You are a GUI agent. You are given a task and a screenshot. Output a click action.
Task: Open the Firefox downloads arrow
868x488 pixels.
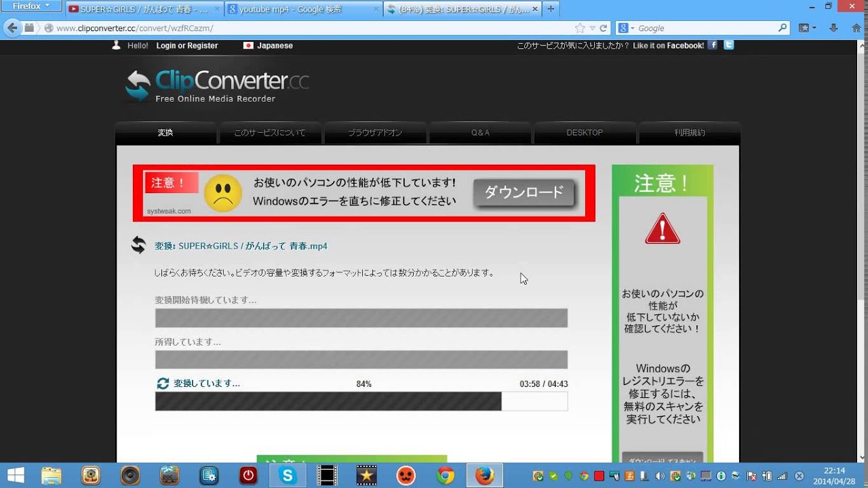(x=833, y=28)
